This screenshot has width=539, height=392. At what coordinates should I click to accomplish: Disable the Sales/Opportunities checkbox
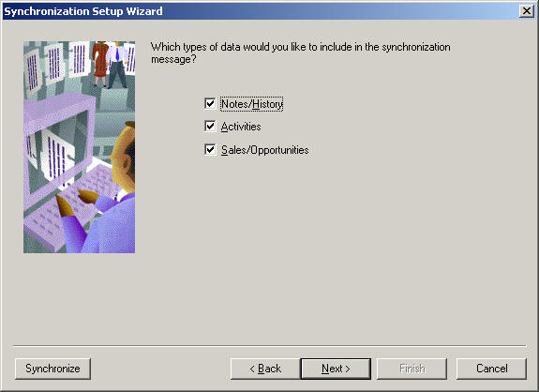point(210,150)
